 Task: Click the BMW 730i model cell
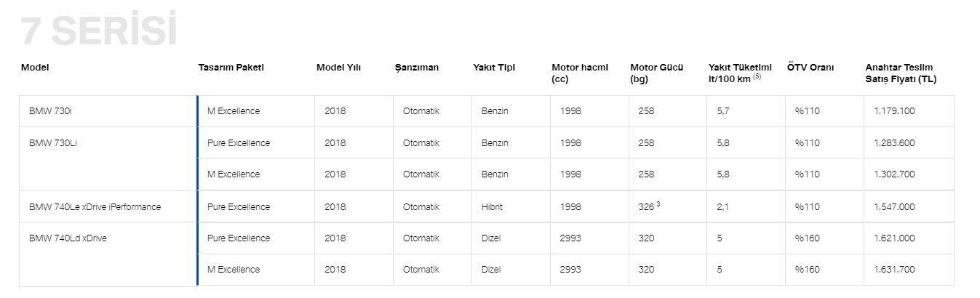[51, 111]
